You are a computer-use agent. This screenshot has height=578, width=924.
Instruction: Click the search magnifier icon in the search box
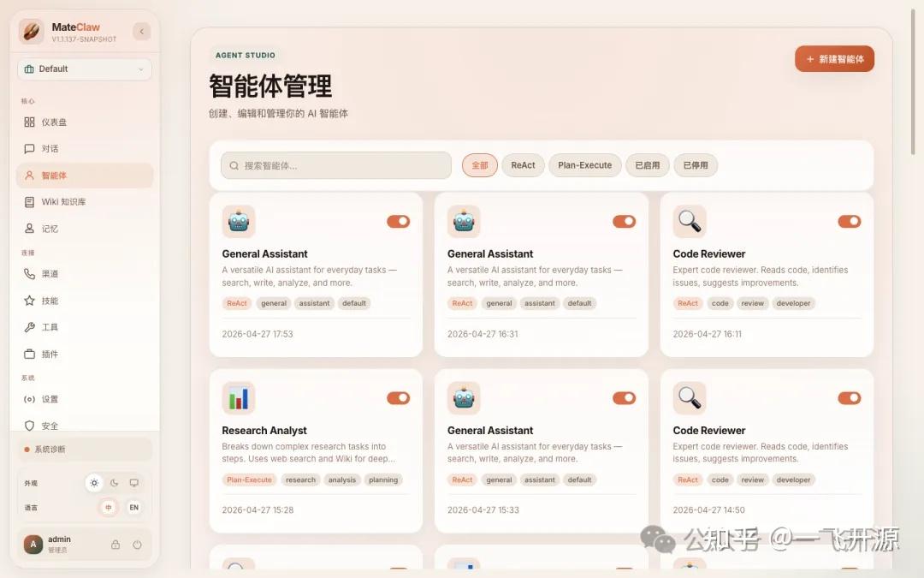(x=234, y=166)
